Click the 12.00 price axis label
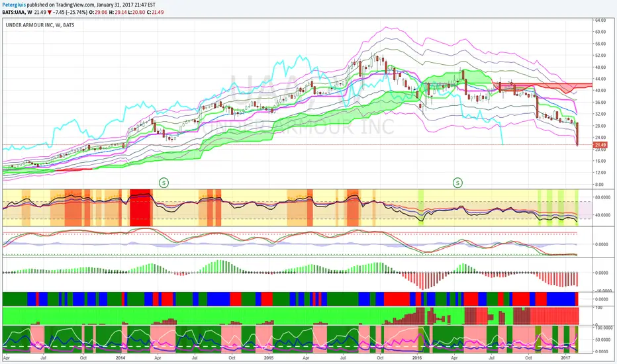Viewport: 617px width, 364px height. click(x=600, y=172)
